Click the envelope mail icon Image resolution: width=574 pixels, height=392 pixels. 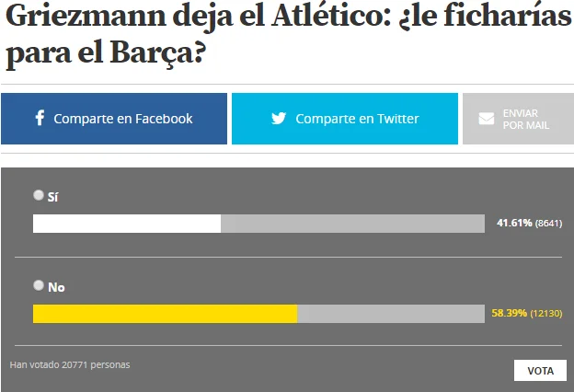pyautogui.click(x=487, y=119)
